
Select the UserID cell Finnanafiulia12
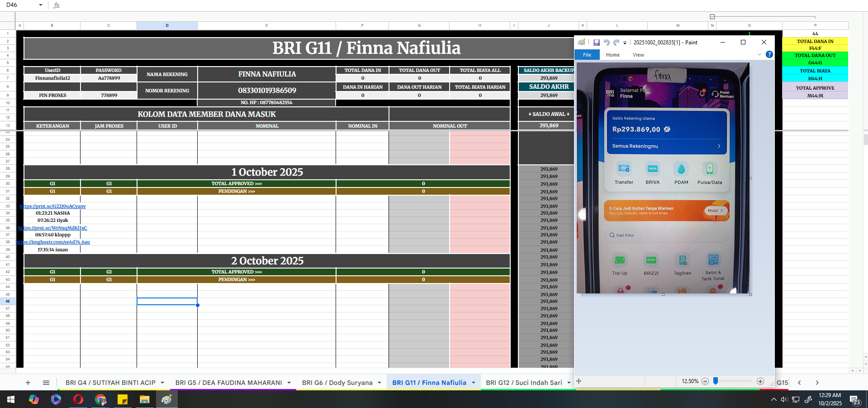pyautogui.click(x=52, y=78)
